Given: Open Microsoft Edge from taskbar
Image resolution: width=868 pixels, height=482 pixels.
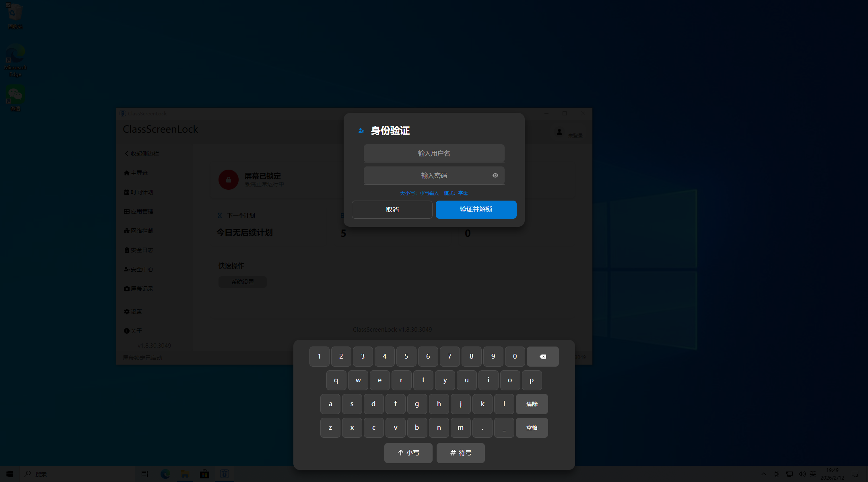Looking at the screenshot, I should pos(165,474).
